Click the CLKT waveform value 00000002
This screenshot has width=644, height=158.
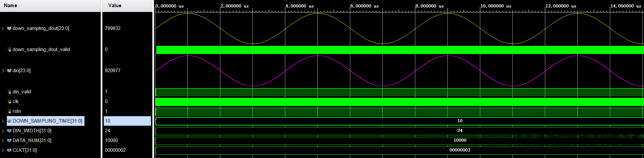click(x=460, y=150)
